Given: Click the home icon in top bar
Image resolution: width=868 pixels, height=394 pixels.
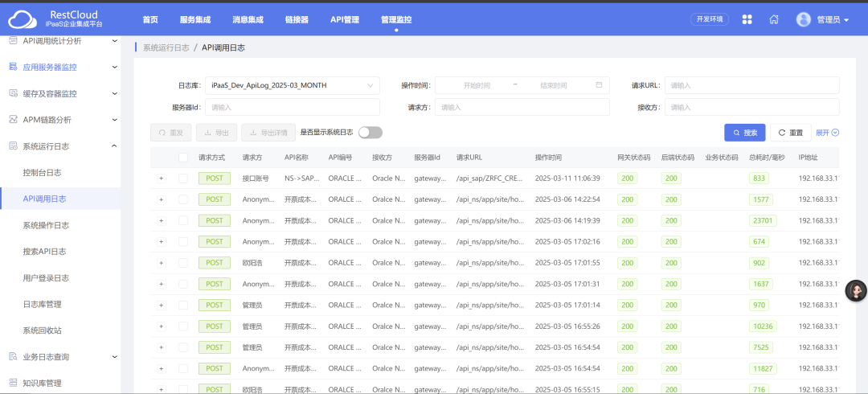Looking at the screenshot, I should (x=774, y=19).
